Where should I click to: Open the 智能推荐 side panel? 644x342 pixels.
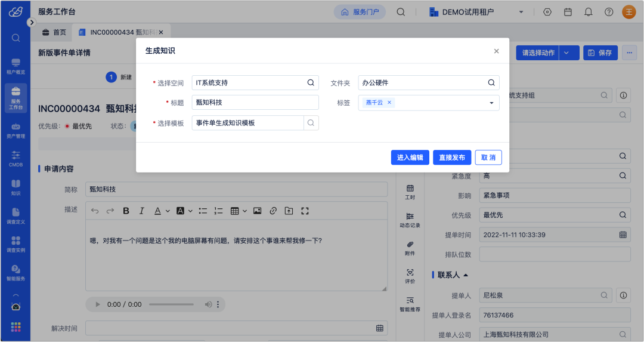point(410,304)
